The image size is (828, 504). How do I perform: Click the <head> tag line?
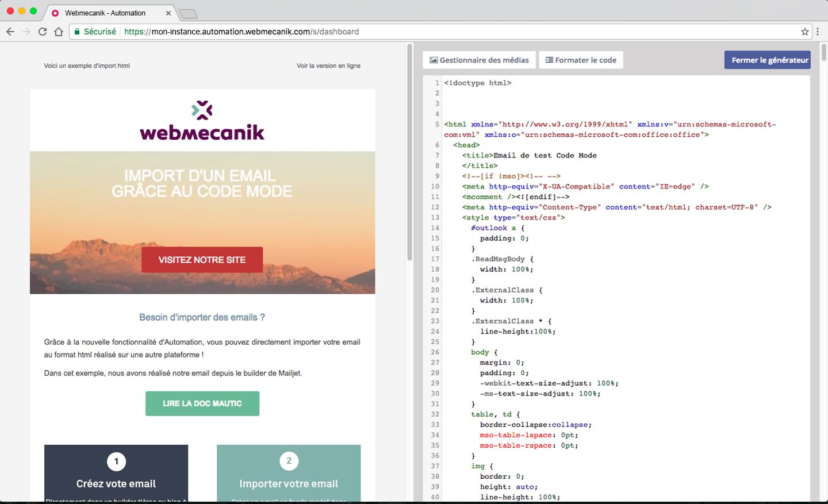click(x=466, y=145)
